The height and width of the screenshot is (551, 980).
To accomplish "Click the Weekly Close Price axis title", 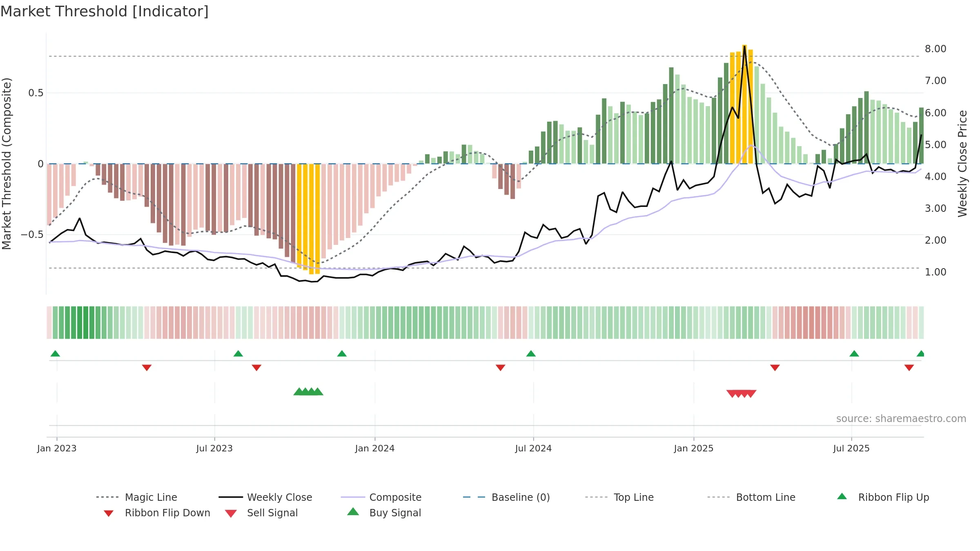I will pos(962,164).
